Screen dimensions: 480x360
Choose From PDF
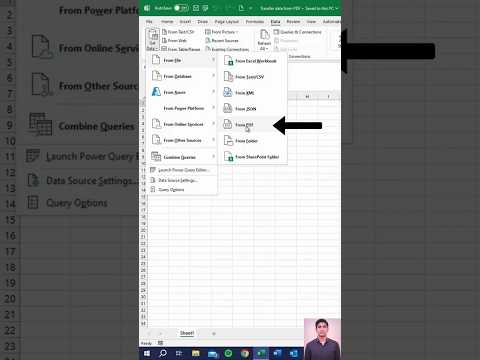click(x=252, y=125)
